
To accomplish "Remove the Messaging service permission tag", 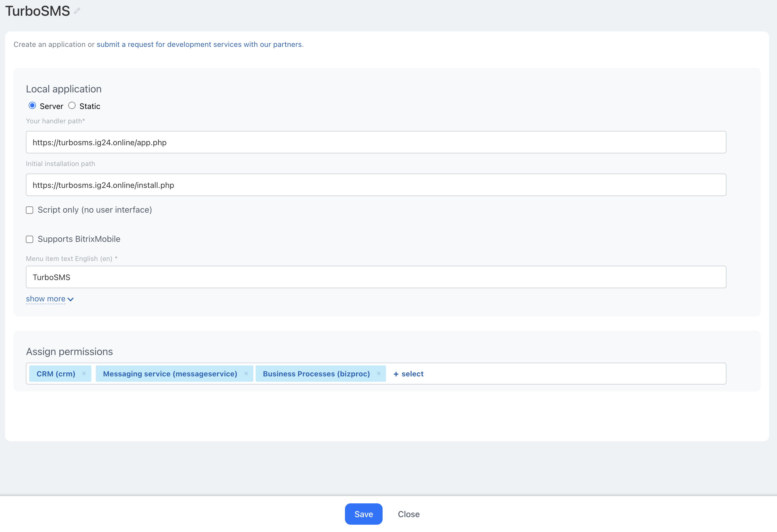I will pyautogui.click(x=246, y=374).
